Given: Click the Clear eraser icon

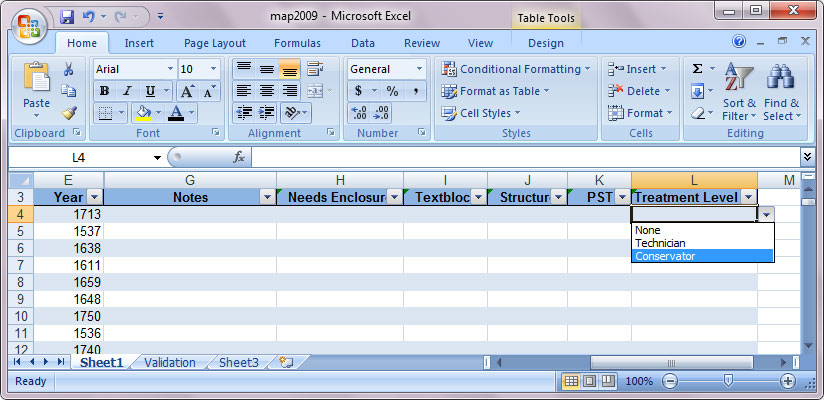Looking at the screenshot, I should 697,113.
